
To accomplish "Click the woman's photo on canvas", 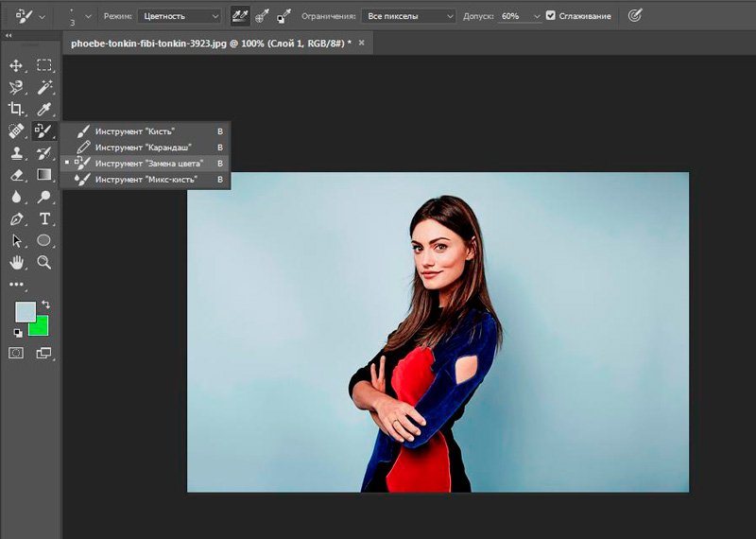I will (438, 332).
